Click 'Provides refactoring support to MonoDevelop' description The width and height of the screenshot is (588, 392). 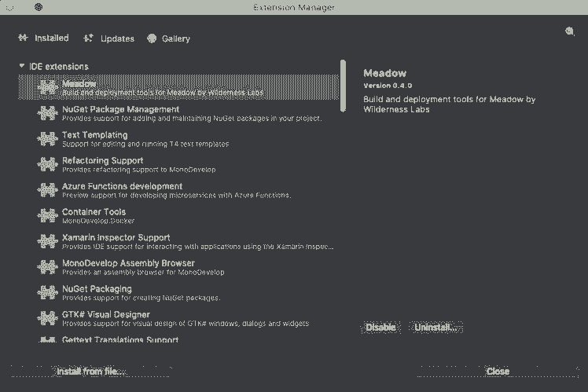coord(139,170)
